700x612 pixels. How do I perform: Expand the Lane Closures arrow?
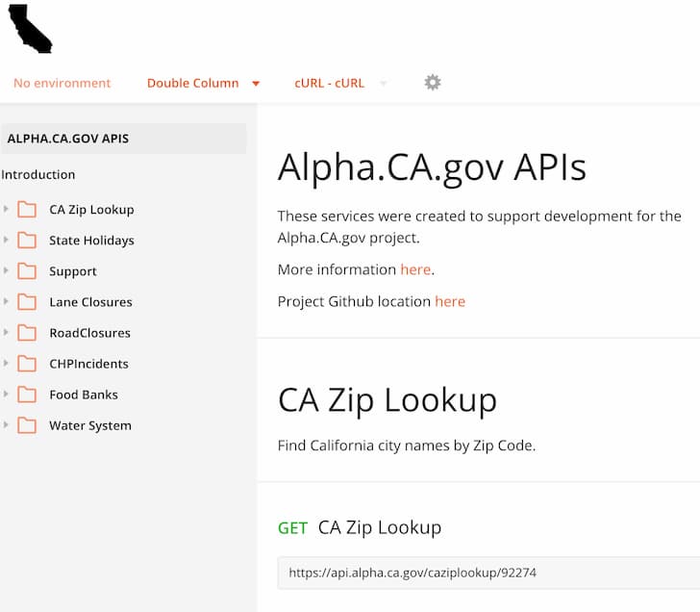click(6, 301)
